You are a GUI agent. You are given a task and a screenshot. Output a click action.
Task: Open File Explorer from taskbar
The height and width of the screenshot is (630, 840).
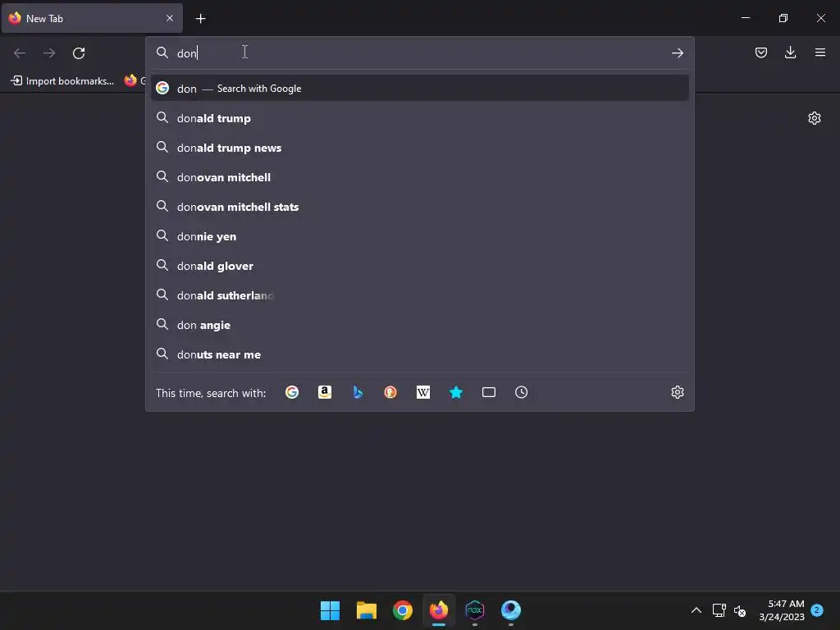[367, 610]
